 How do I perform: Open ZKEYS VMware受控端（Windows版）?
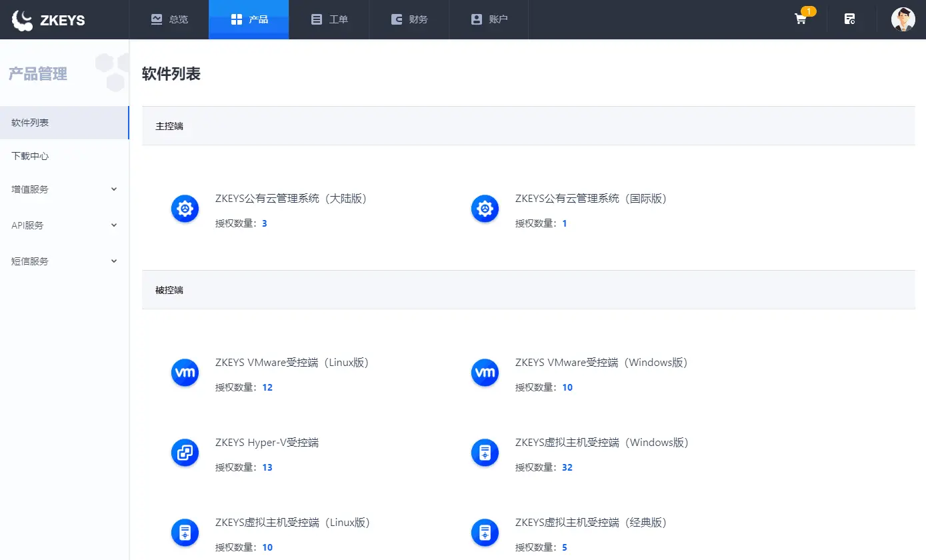pos(601,363)
